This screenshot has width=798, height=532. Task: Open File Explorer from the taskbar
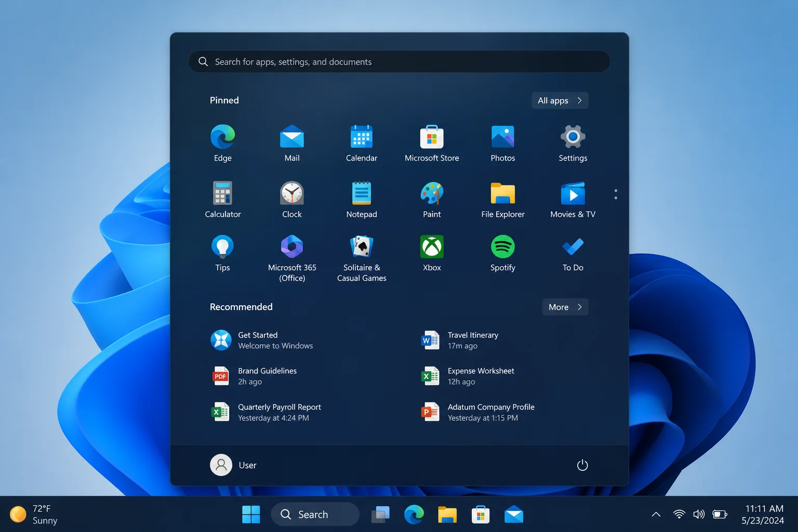[447, 514]
